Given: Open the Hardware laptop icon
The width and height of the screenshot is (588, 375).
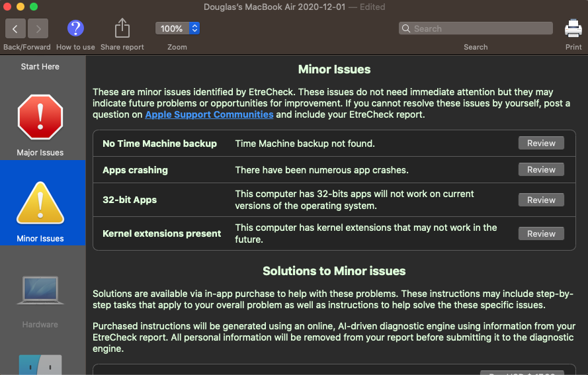Looking at the screenshot, I should point(40,290).
